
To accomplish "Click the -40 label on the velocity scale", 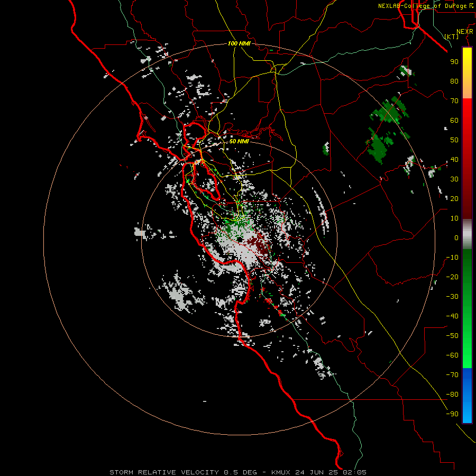I will tap(452, 316).
